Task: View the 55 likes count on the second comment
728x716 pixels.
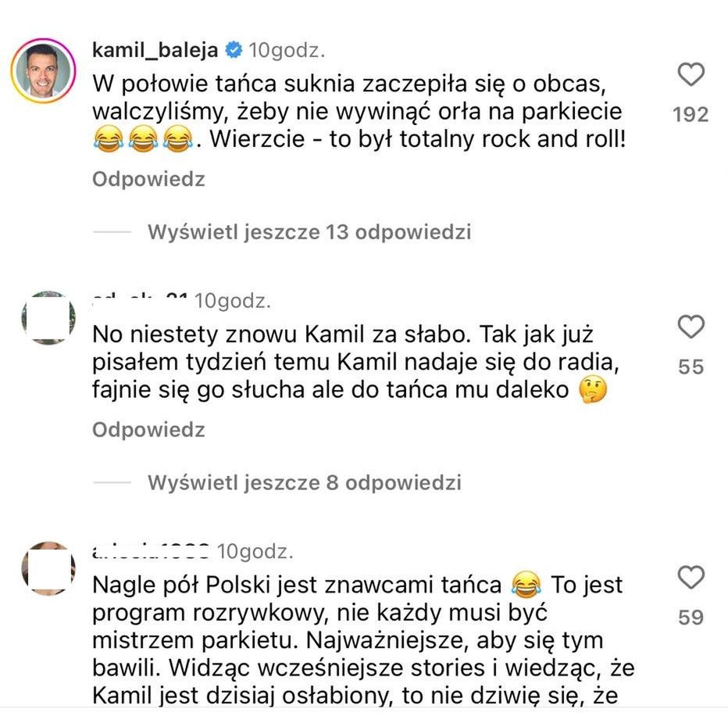Action: coord(691,364)
